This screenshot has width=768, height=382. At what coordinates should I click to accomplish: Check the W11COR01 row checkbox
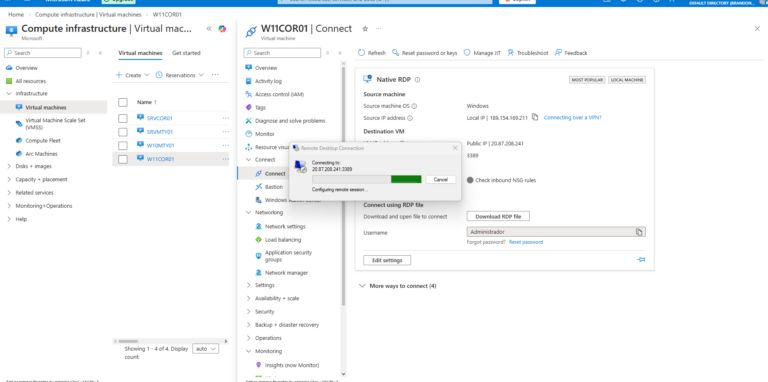pos(123,159)
